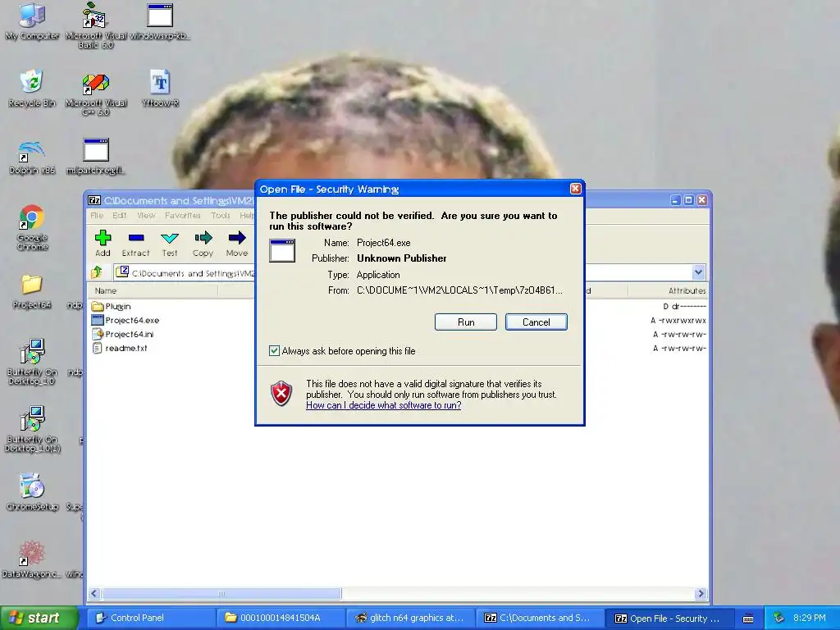840x630 pixels.
Task: Select the ChromeSetup desktop icon
Action: (x=32, y=492)
